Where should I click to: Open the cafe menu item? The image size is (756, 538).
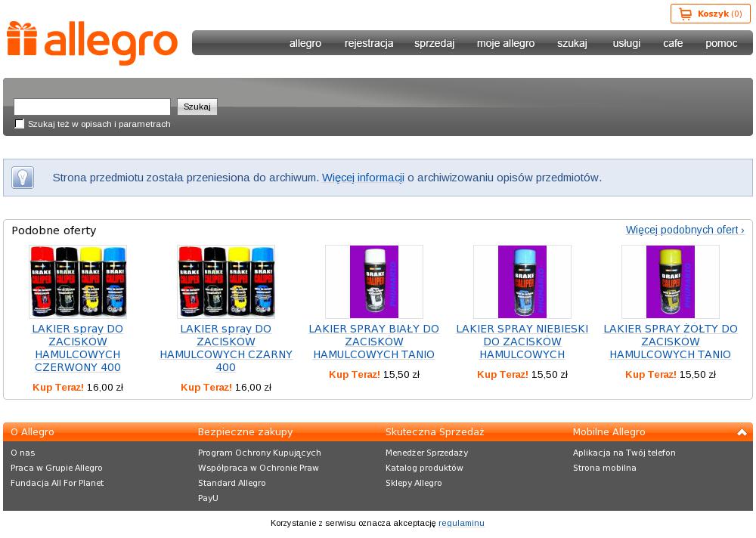[673, 43]
